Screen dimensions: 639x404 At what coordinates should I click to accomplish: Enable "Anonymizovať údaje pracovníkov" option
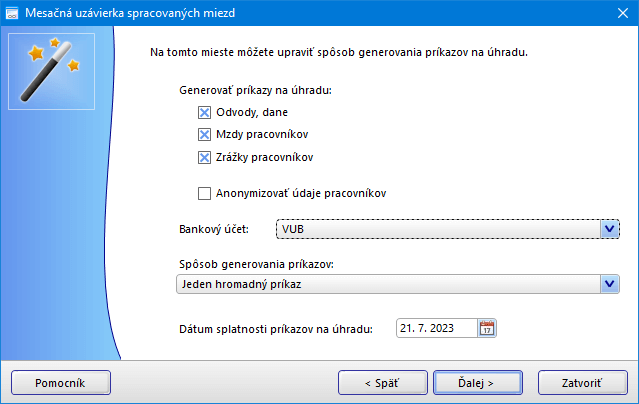(205, 193)
